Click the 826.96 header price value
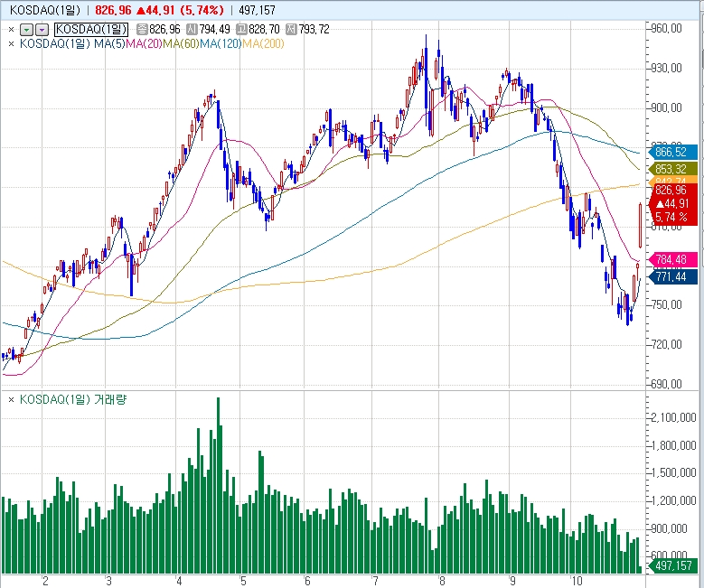 click(x=113, y=10)
